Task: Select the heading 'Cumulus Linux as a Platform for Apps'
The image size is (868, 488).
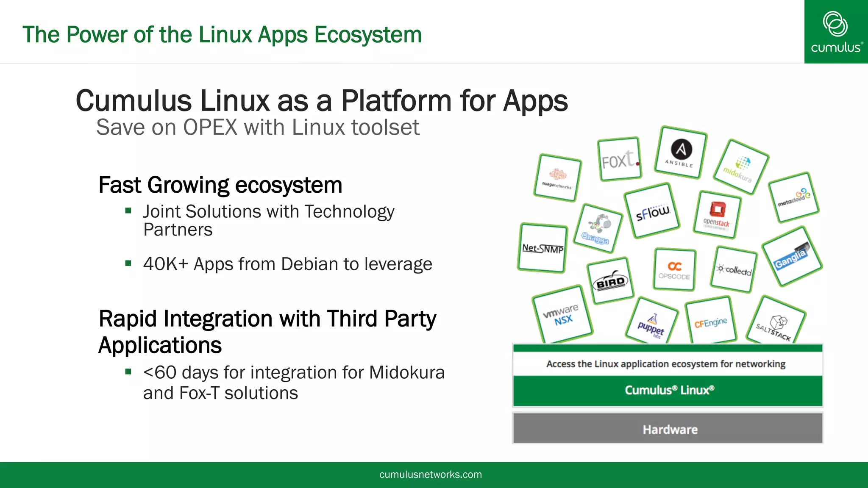Action: [x=322, y=101]
